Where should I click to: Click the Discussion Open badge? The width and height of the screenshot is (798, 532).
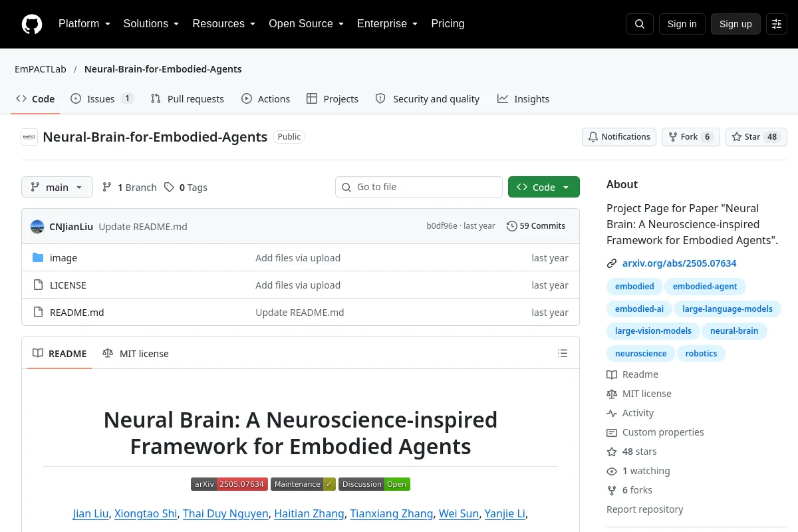pyautogui.click(x=374, y=484)
